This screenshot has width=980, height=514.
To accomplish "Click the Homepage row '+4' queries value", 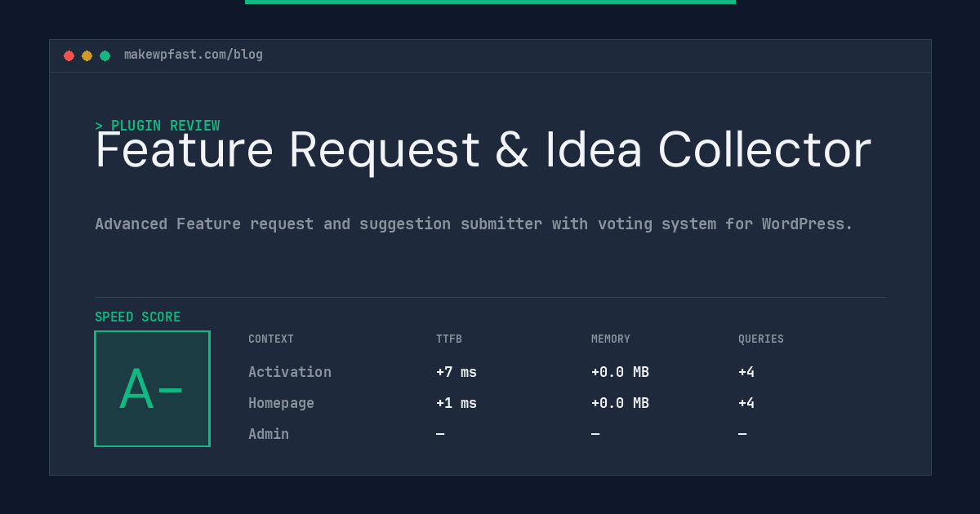I will click(746, 403).
